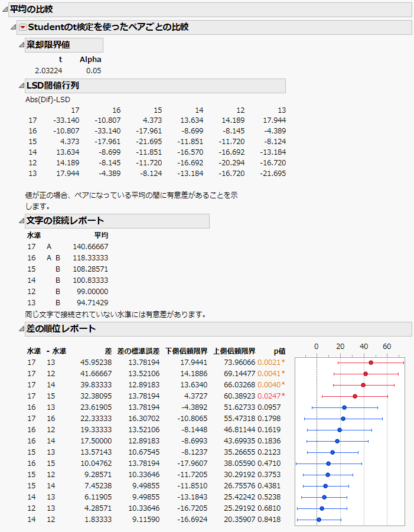This screenshot has height=532, width=414.
Task: Click the significant p-value 0.0021*
Action: click(x=271, y=363)
